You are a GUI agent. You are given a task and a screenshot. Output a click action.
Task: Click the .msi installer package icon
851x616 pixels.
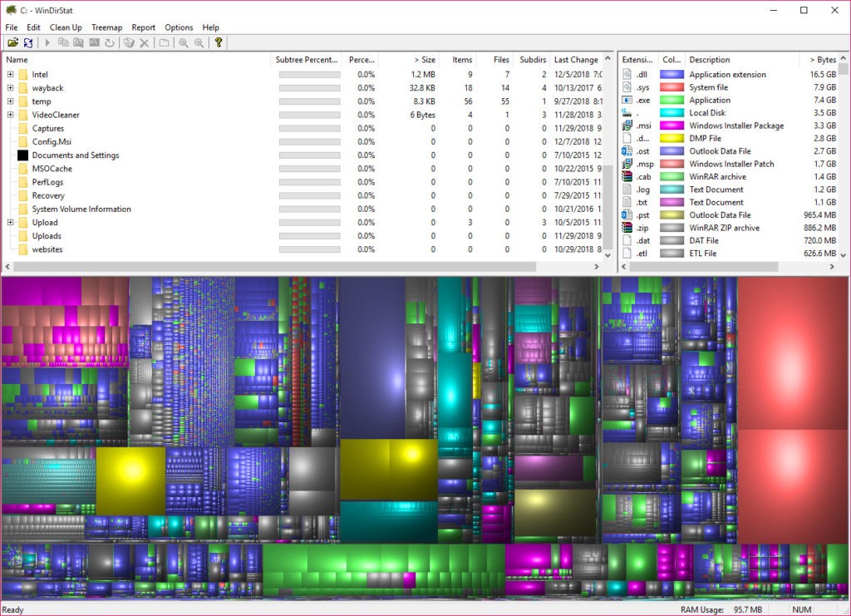[627, 126]
